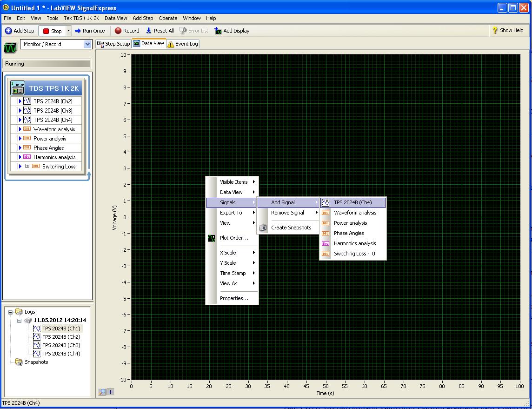Click the abc icon beside Harmonics analysis step output
Image resolution: width=532 pixels, height=409 pixels.
click(27, 157)
